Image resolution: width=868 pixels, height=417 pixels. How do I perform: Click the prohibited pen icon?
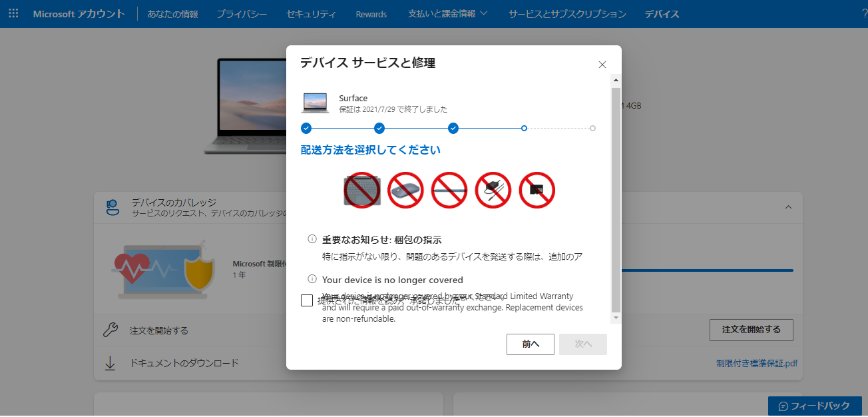(449, 190)
